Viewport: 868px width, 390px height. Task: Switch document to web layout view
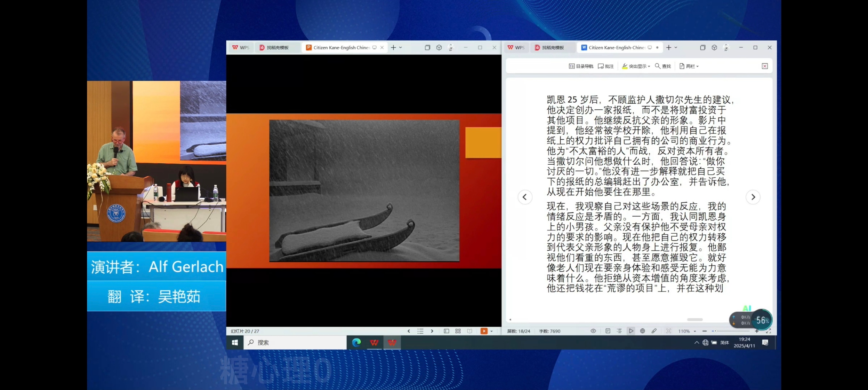(x=643, y=331)
